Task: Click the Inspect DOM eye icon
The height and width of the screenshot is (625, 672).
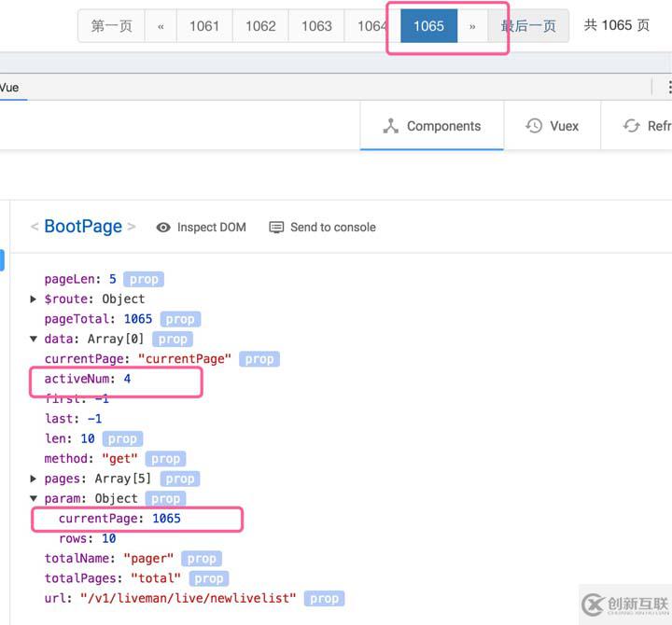Action: (163, 228)
